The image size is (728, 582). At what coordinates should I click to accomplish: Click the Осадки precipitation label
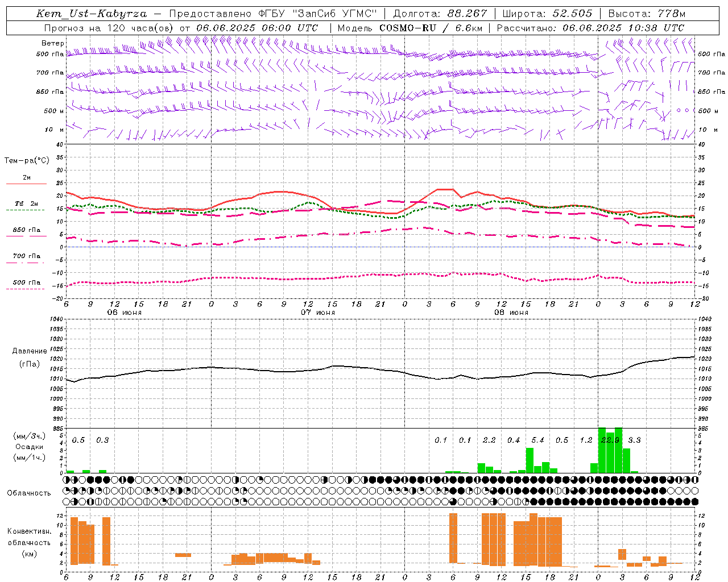pos(30,447)
